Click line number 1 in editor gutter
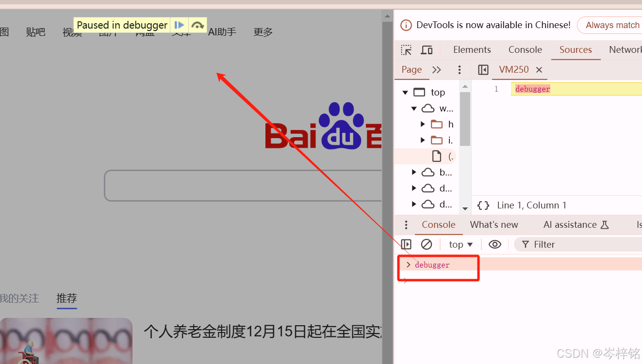642x364 pixels. (496, 89)
